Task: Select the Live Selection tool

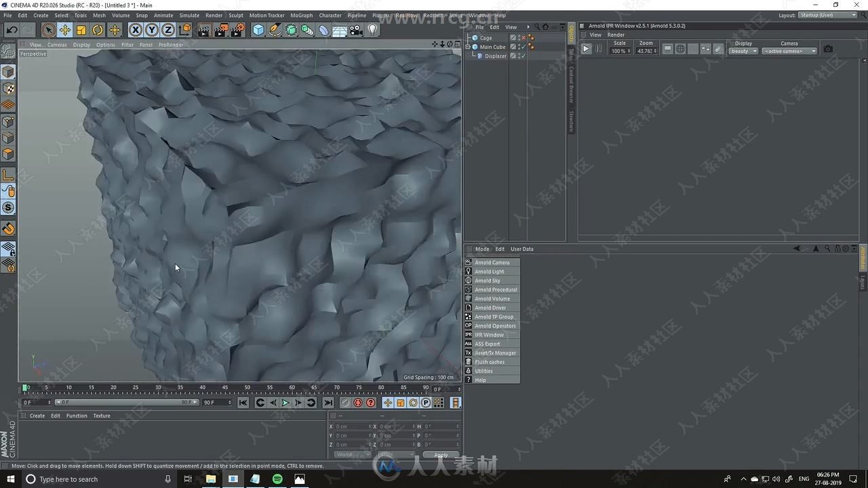Action: tap(48, 30)
